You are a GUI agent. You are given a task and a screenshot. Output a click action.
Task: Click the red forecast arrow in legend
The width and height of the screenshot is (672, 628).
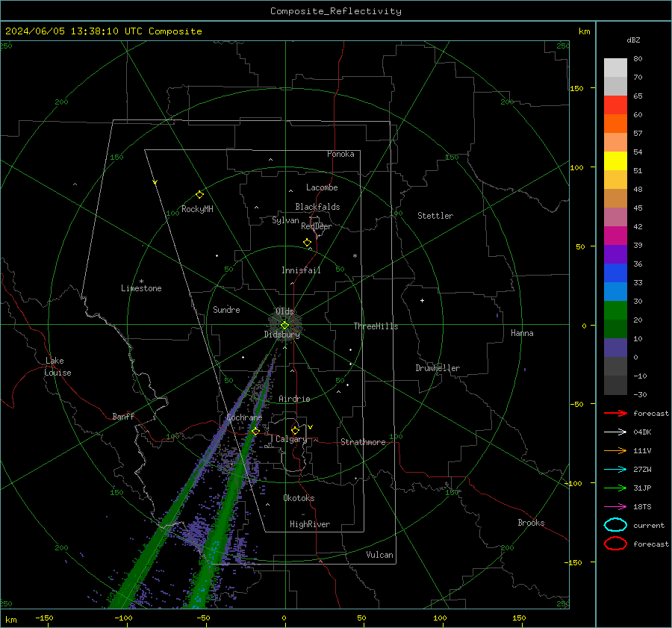[615, 413]
